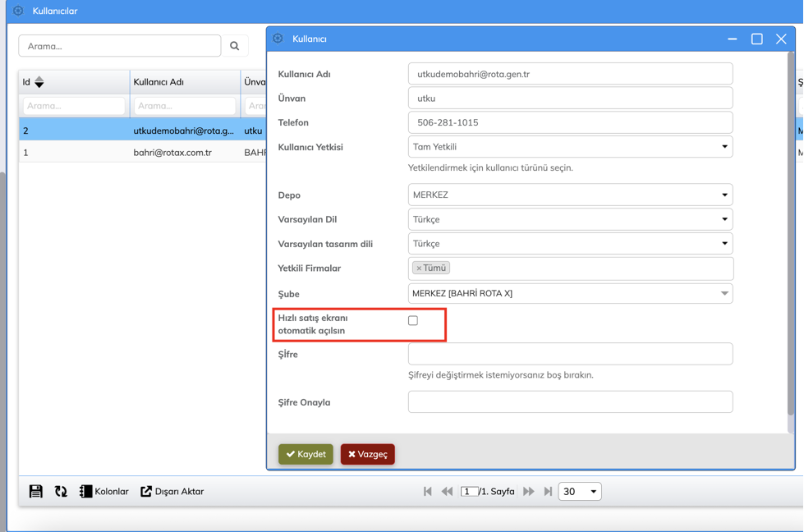This screenshot has height=532, width=804.
Task: Click the refresh icon in grid footer
Action: pos(61,491)
